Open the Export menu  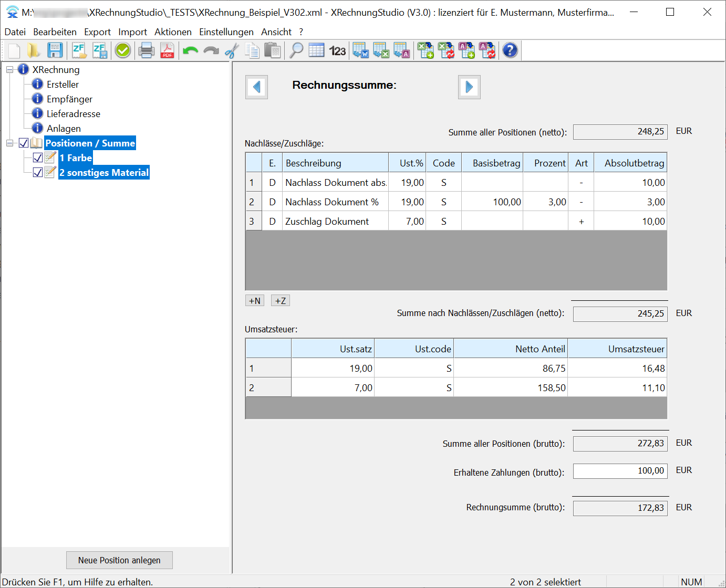click(97, 32)
